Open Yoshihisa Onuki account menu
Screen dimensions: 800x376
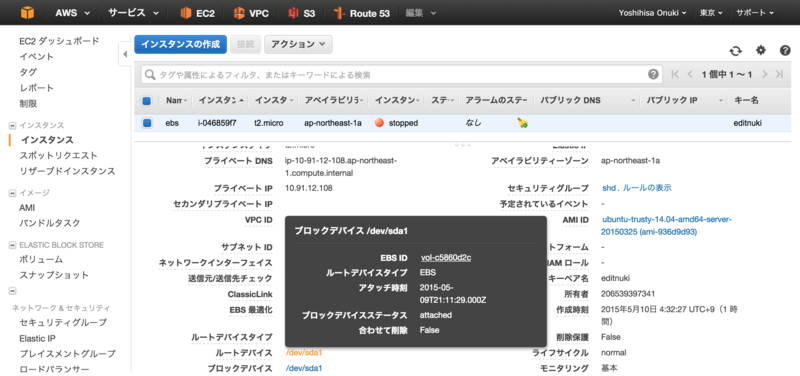652,13
